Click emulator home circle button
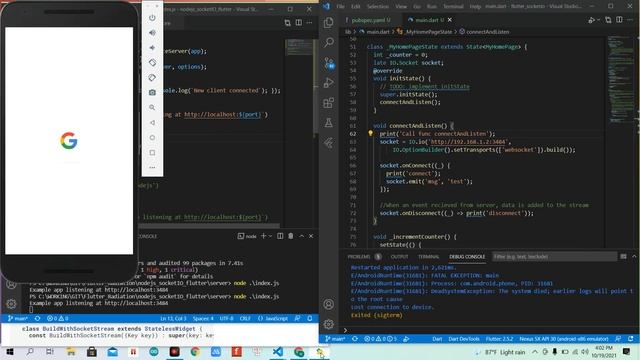This screenshot has width=640, height=360. pos(152,138)
